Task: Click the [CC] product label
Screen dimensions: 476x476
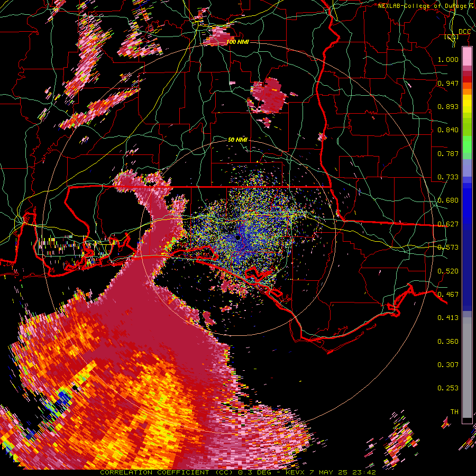Action: coord(452,36)
